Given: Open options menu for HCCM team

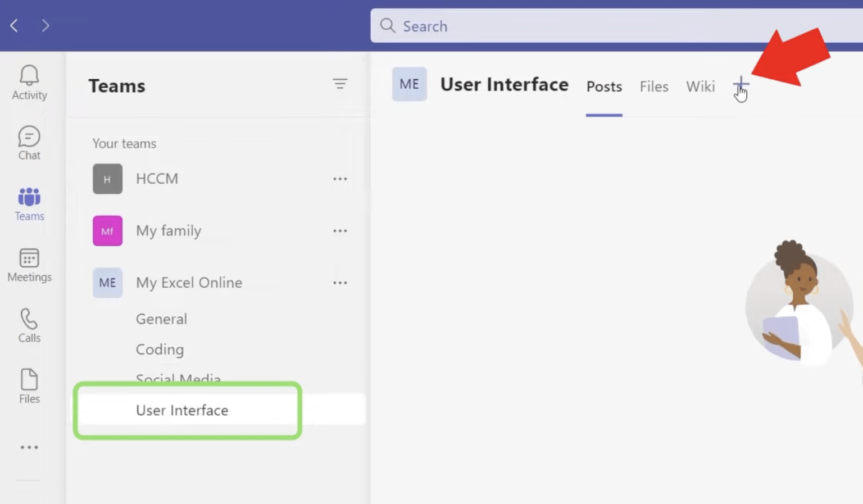Looking at the screenshot, I should 340,178.
